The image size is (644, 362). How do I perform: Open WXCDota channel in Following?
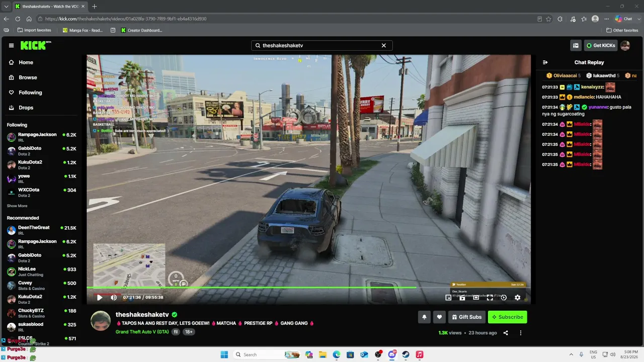41,192
